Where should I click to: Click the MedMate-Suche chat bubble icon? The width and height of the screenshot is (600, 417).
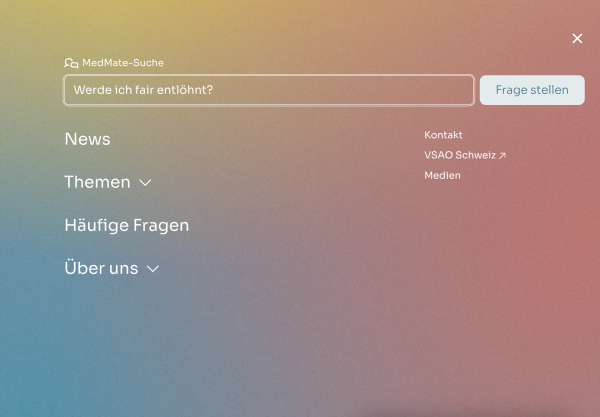pyautogui.click(x=71, y=63)
